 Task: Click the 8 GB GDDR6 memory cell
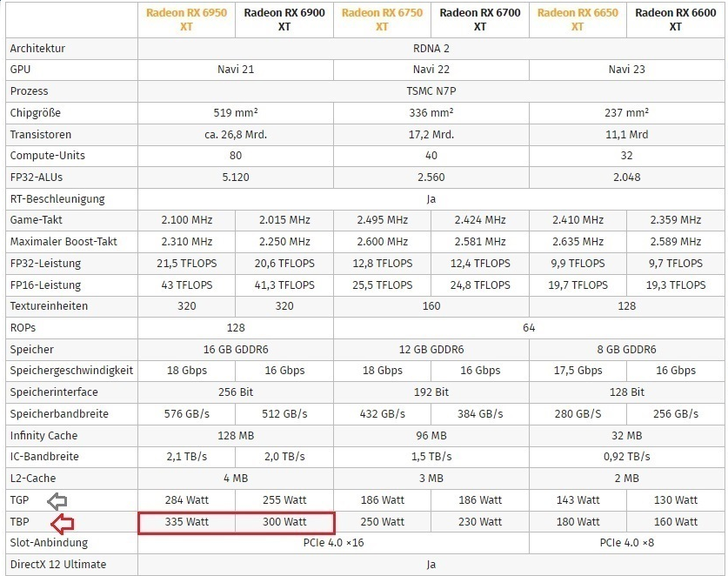point(627,349)
